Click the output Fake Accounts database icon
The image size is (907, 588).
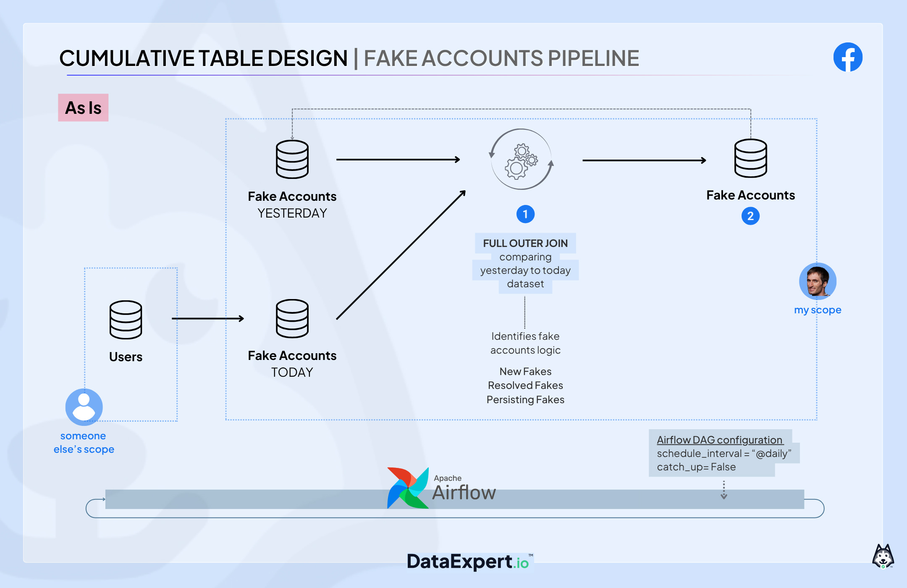coord(750,158)
